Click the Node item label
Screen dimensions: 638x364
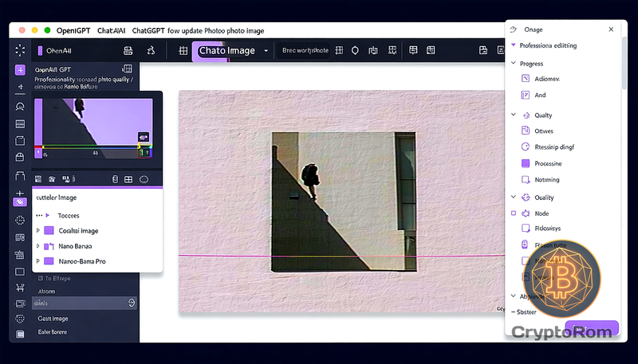(x=542, y=213)
